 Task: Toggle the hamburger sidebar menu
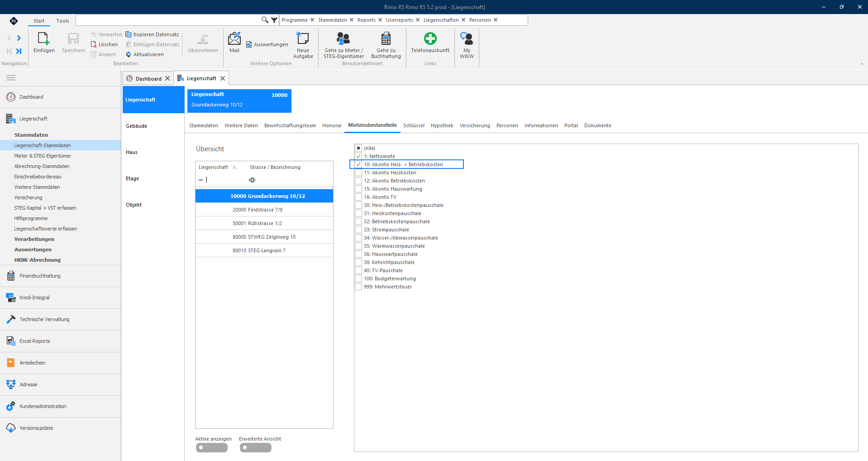click(x=11, y=78)
